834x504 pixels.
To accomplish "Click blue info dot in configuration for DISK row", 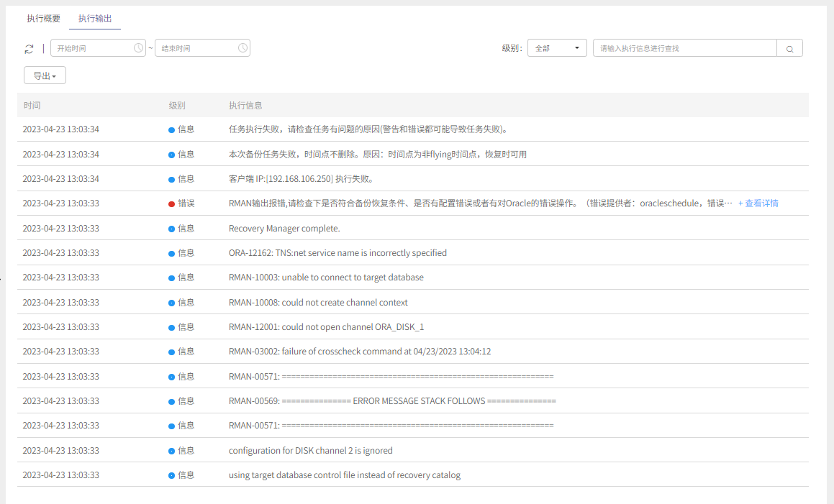I will pyautogui.click(x=171, y=451).
